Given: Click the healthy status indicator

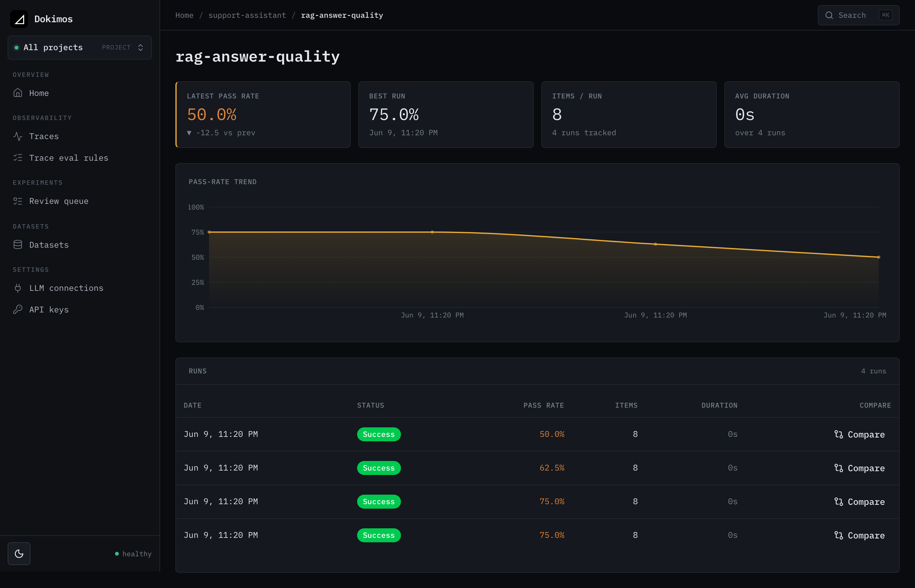Looking at the screenshot, I should point(133,554).
